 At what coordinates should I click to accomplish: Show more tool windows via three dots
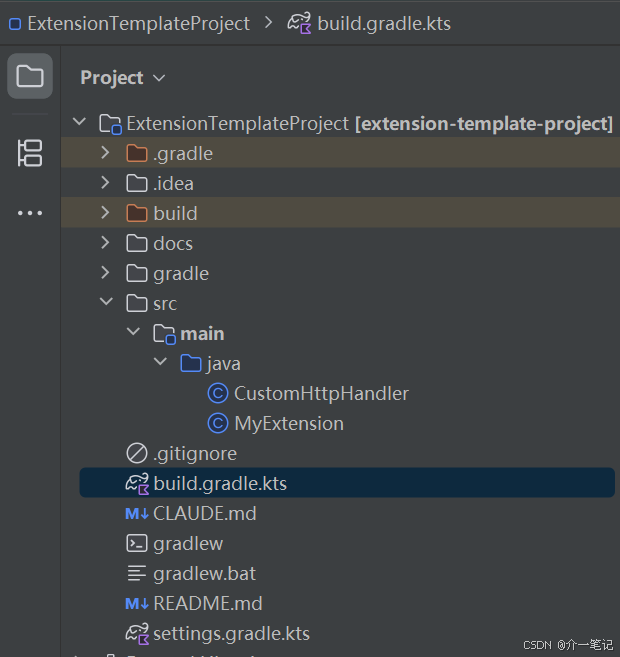coord(30,213)
